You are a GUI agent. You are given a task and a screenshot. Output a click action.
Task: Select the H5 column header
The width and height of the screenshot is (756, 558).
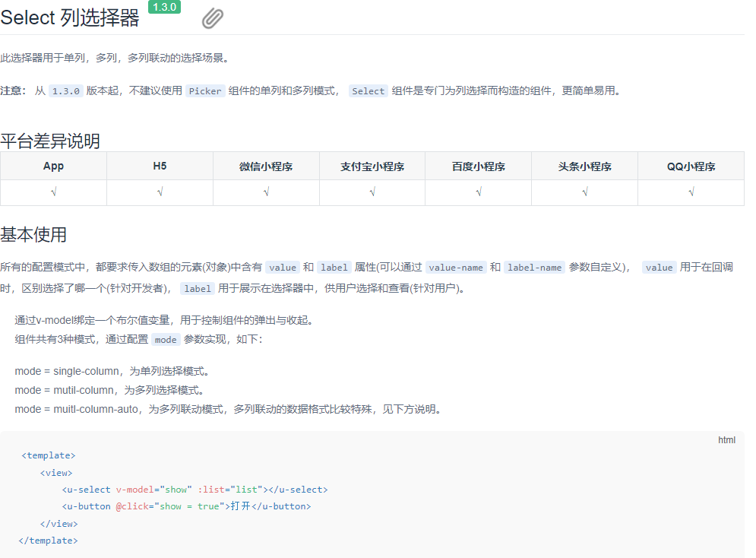pyautogui.click(x=160, y=166)
